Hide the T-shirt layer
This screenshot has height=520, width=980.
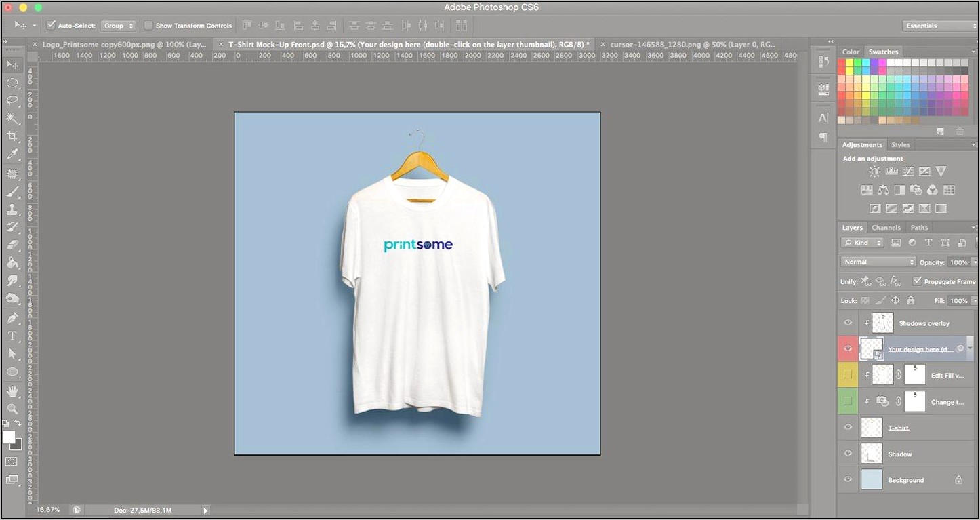point(848,427)
